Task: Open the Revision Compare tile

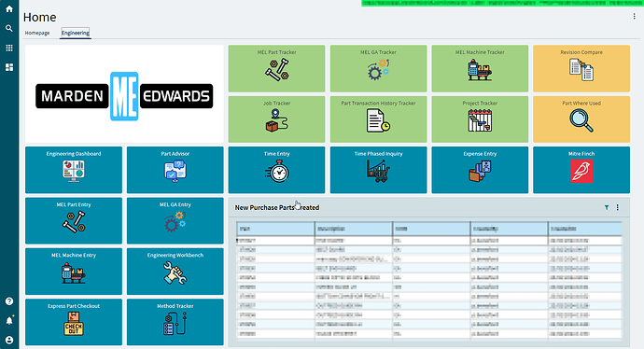Action: 581,68
